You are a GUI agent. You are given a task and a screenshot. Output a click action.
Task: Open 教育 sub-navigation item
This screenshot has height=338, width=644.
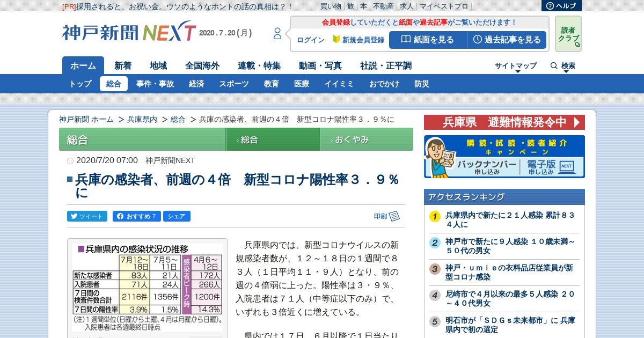(272, 84)
